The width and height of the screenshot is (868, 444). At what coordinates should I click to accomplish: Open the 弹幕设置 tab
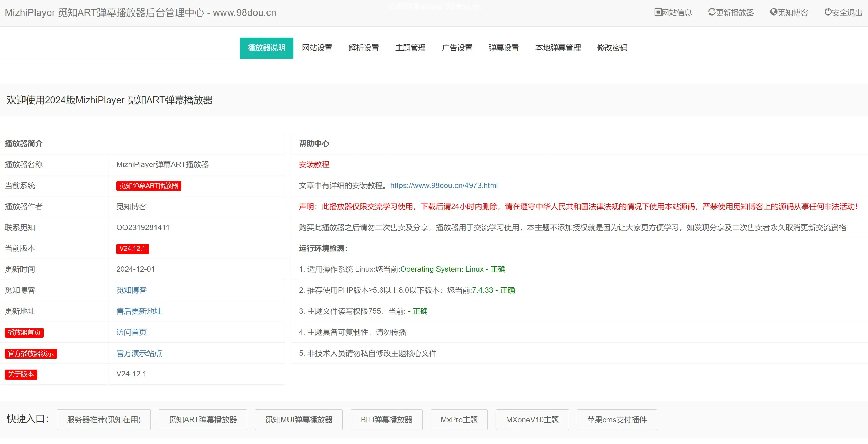tap(504, 48)
